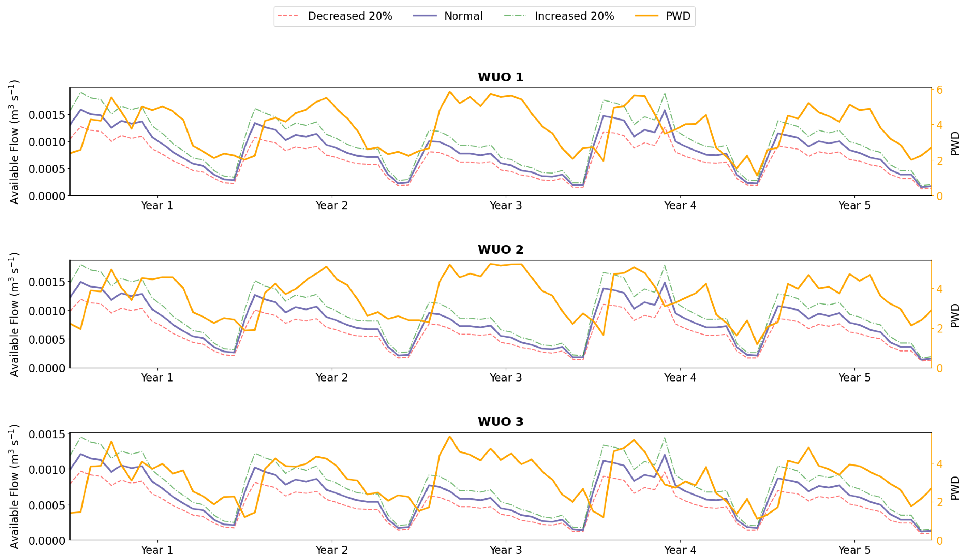
Task: Click the green dash-dot legend line sample
Action: coord(515,16)
